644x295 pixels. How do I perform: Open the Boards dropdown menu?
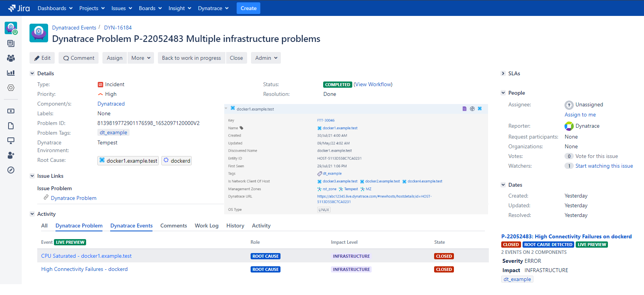[x=151, y=8]
